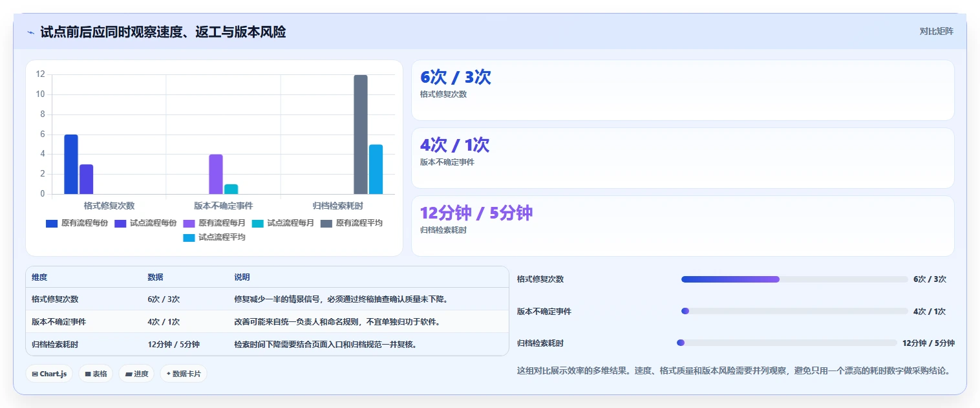Viewport: 980px width, 408px height.
Task: Click the 归档检索耗时 progress bar
Action: click(x=787, y=343)
